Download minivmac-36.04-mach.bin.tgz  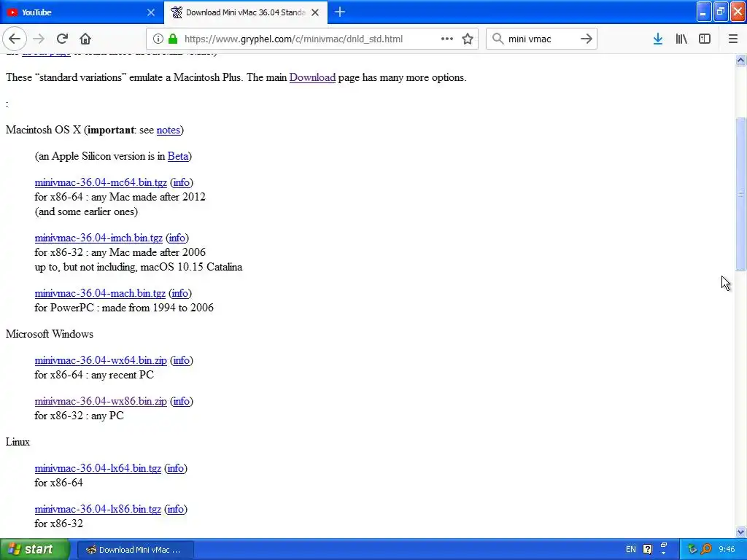[100, 293]
